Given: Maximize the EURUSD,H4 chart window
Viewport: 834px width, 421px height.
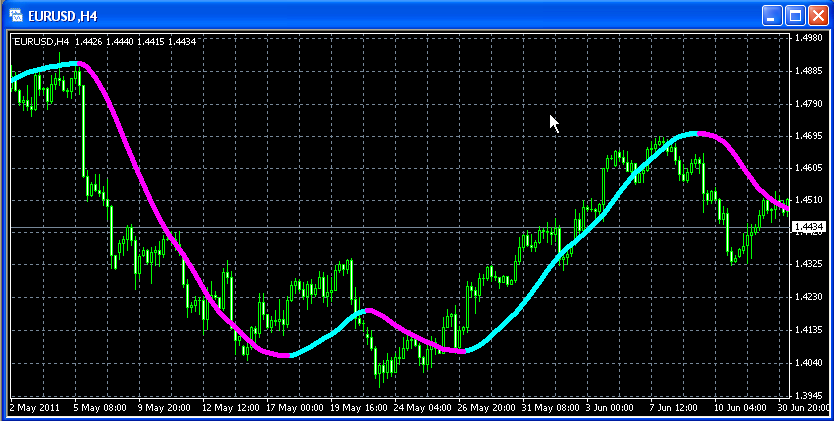Looking at the screenshot, I should pyautogui.click(x=795, y=16).
